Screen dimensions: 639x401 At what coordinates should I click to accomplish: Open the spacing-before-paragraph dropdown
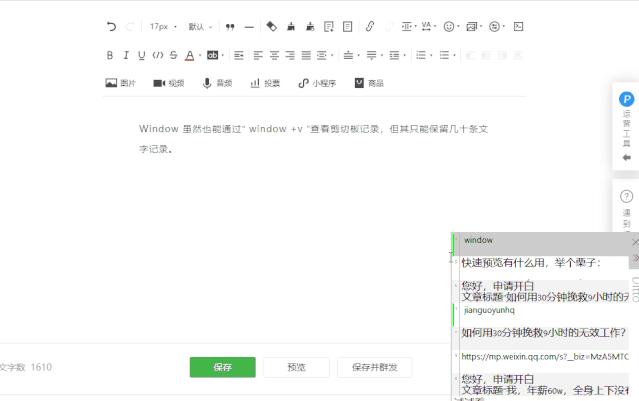point(351,55)
